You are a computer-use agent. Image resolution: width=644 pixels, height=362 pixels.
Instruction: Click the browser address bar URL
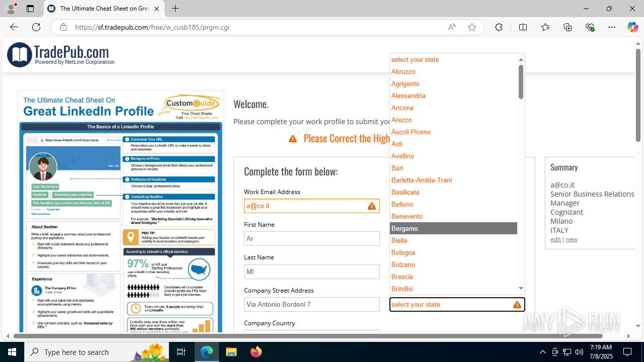point(152,27)
